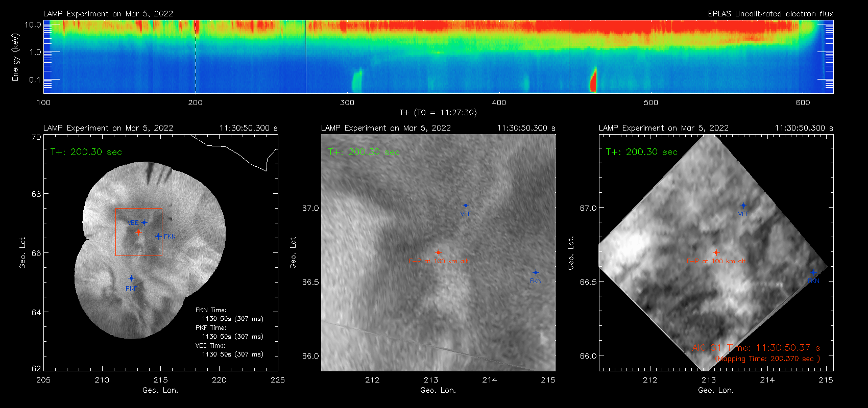Viewport: 868px width, 408px height.
Task: Click the '66.0' latitude tick of the diamond AIC map
Action: click(x=588, y=356)
